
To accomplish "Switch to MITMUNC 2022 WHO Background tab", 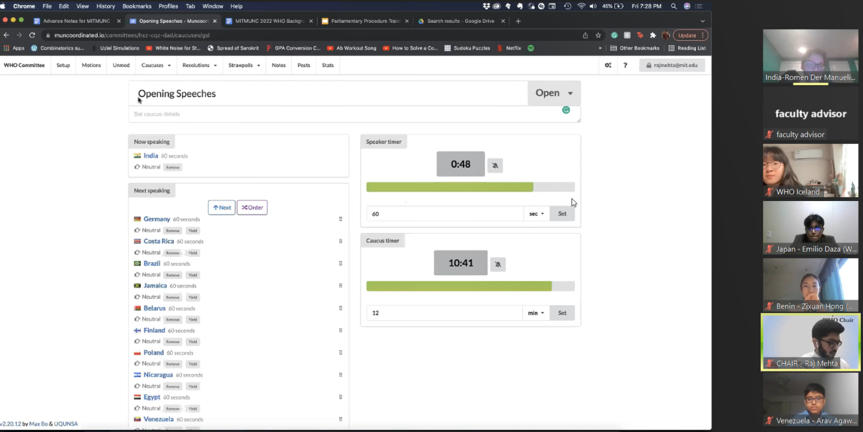I will [269, 21].
